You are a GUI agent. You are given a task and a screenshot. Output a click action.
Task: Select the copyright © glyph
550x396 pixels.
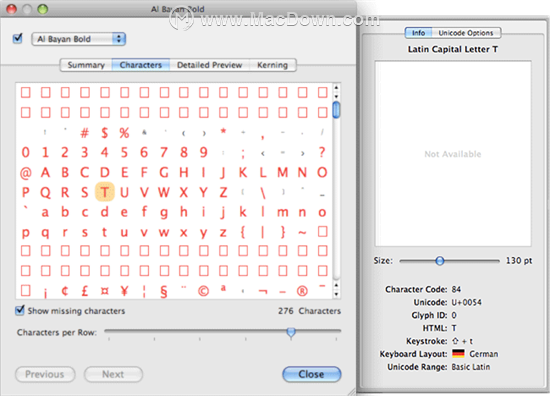(x=203, y=291)
